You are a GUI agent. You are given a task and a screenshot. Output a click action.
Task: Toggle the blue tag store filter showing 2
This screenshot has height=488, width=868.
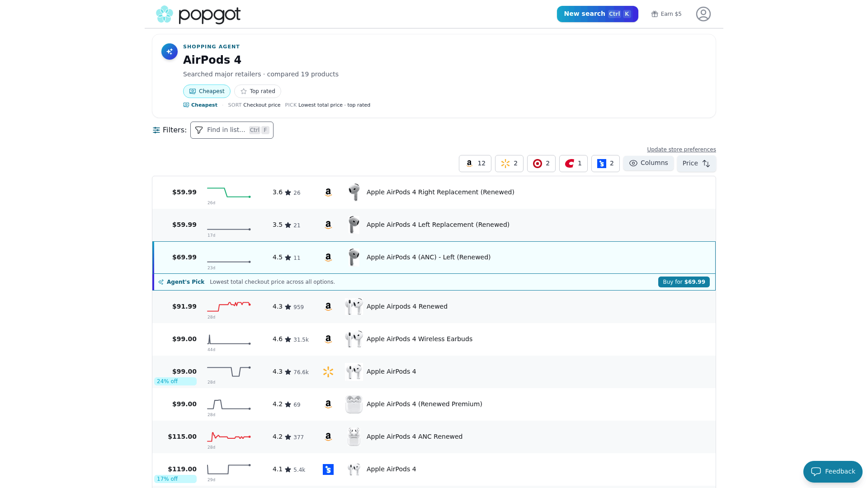pyautogui.click(x=605, y=164)
